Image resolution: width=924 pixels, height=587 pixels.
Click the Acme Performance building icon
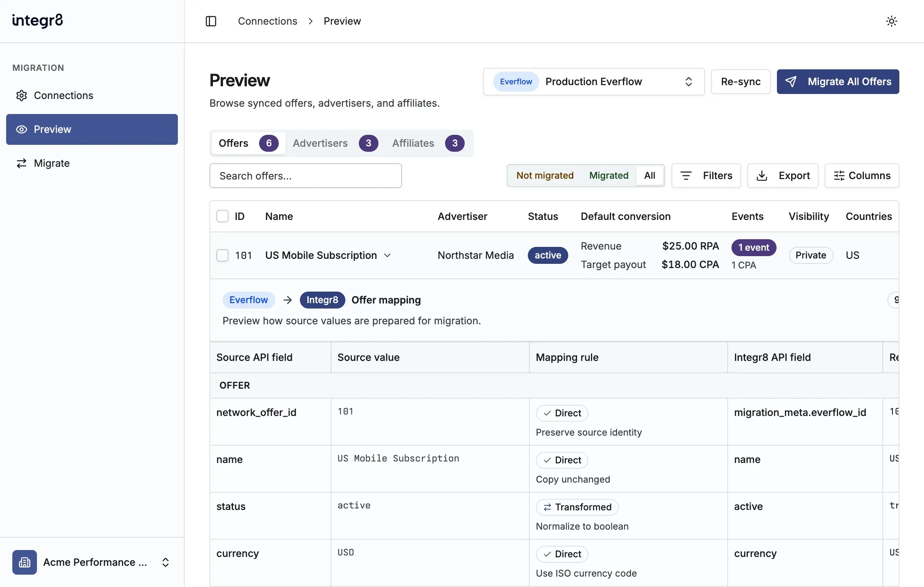coord(25,562)
